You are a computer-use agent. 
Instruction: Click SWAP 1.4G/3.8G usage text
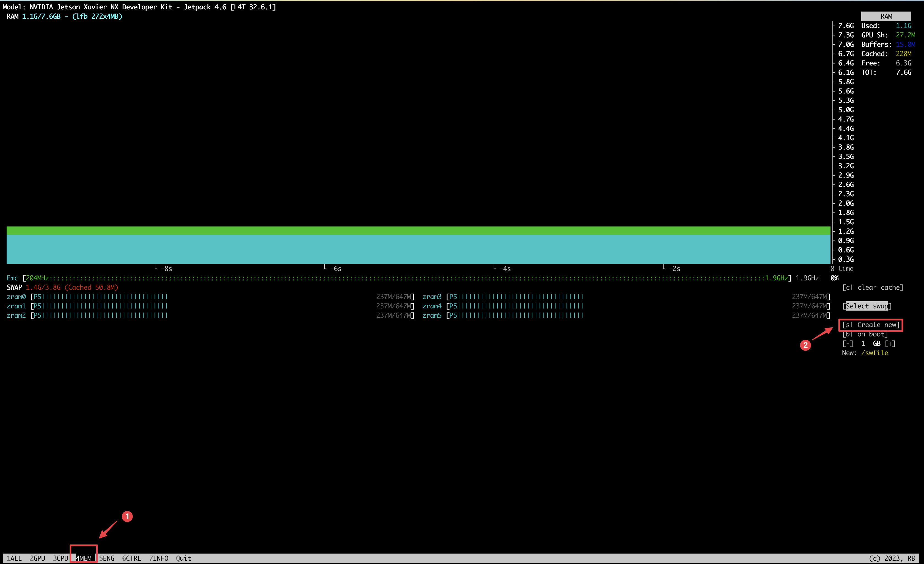62,287
